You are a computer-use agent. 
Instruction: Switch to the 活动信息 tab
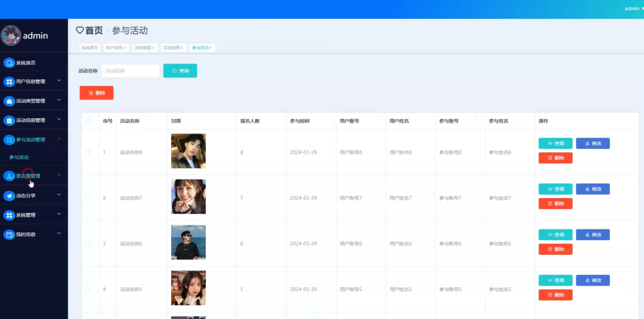[173, 48]
